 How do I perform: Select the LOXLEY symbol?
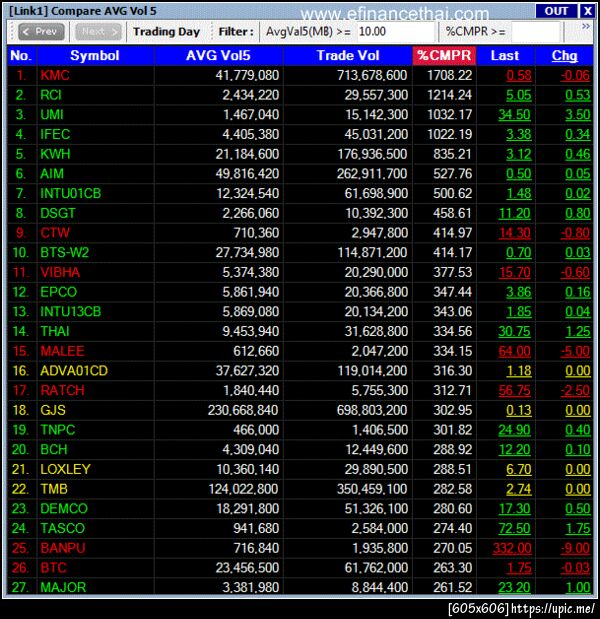[x=66, y=470]
